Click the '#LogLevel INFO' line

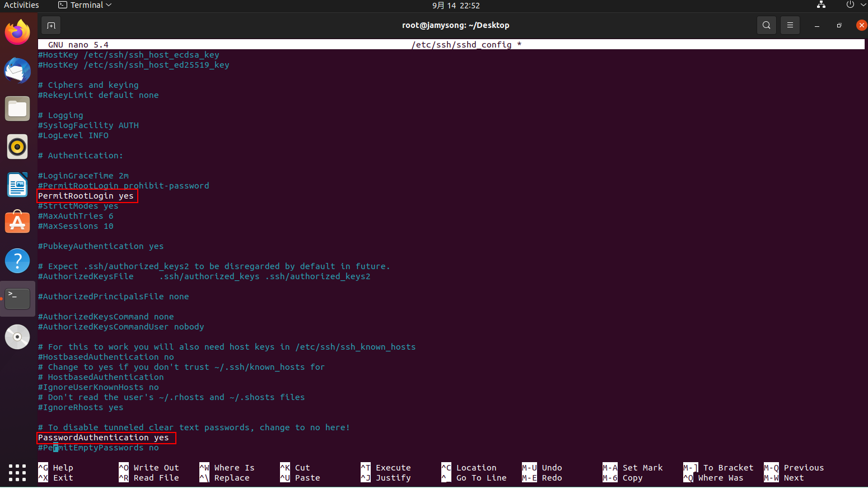tap(73, 135)
